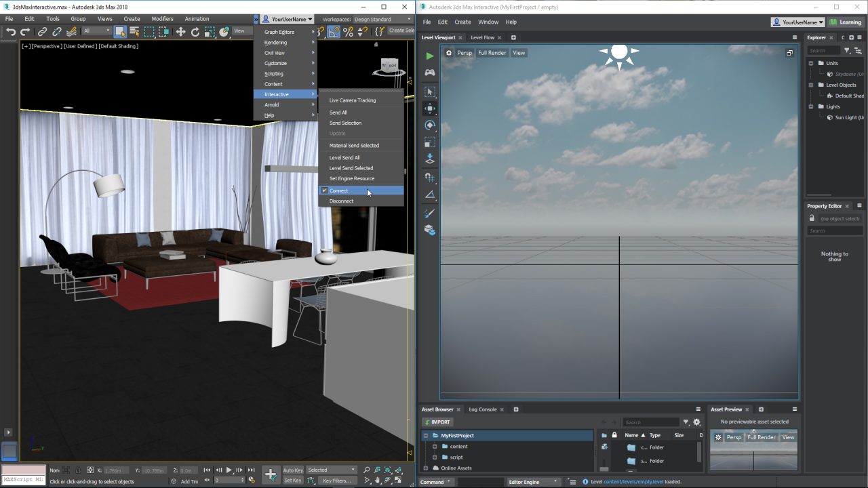
Task: Toggle the Property Editor lock icon
Action: click(812, 218)
